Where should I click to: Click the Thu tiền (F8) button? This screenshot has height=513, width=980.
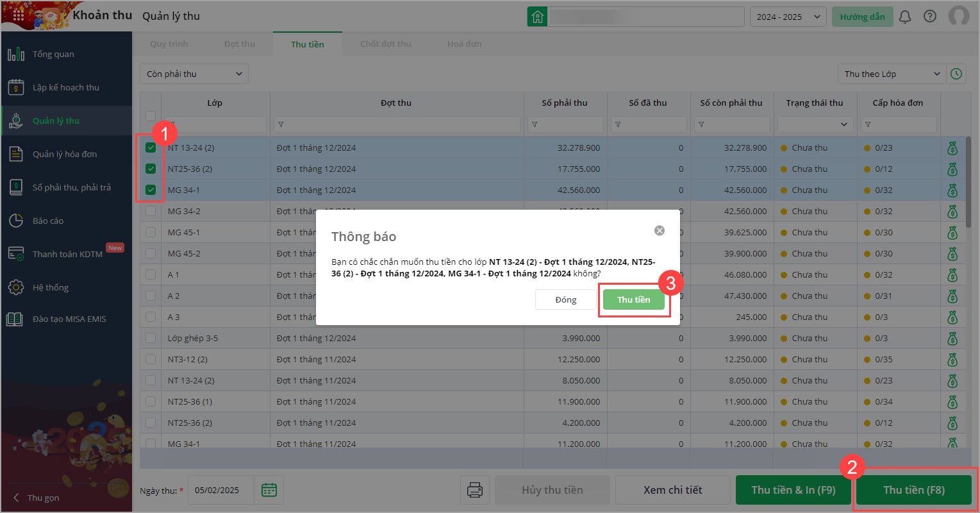pos(914,491)
